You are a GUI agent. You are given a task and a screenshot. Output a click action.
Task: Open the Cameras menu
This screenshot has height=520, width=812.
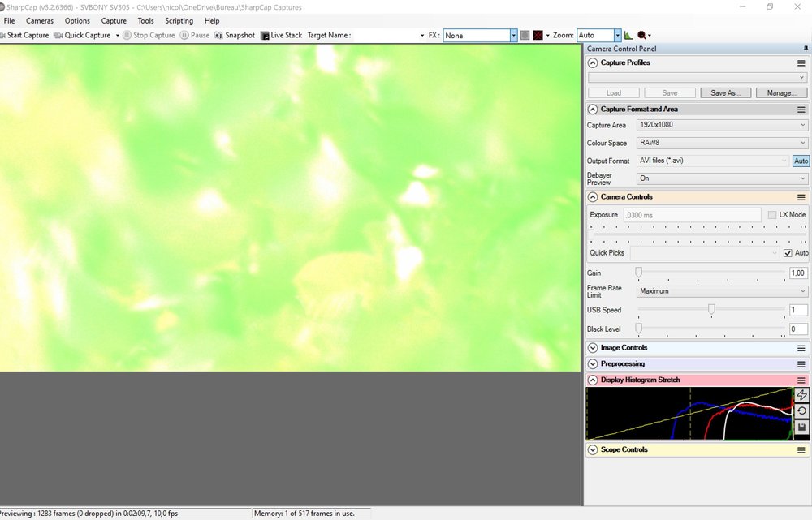(40, 21)
